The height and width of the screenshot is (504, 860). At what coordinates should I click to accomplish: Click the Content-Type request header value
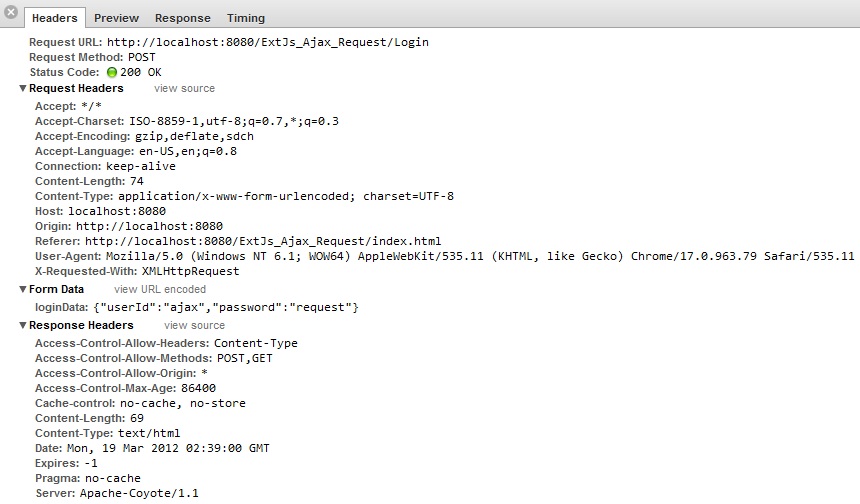click(x=286, y=196)
